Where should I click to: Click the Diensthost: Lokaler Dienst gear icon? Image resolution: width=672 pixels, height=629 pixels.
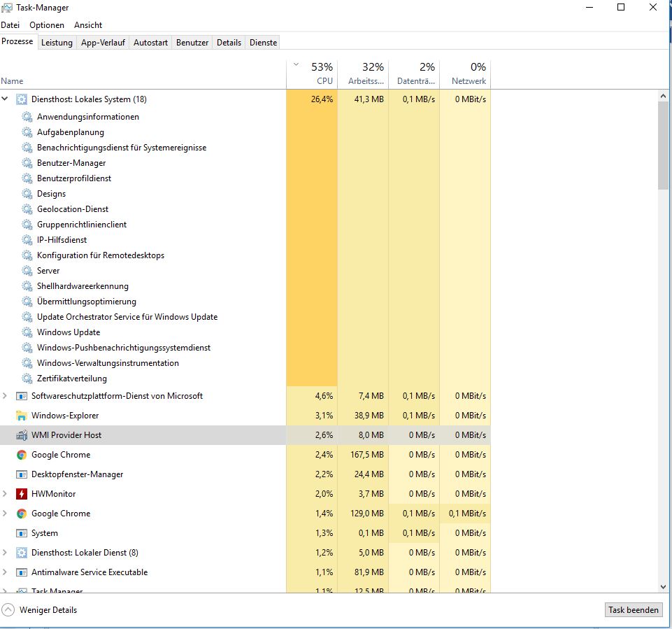tap(22, 553)
